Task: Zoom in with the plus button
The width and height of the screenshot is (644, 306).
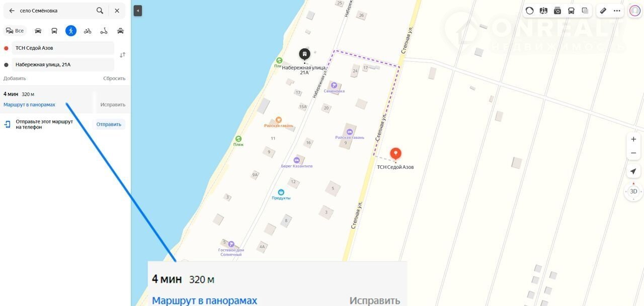Action: [633, 139]
